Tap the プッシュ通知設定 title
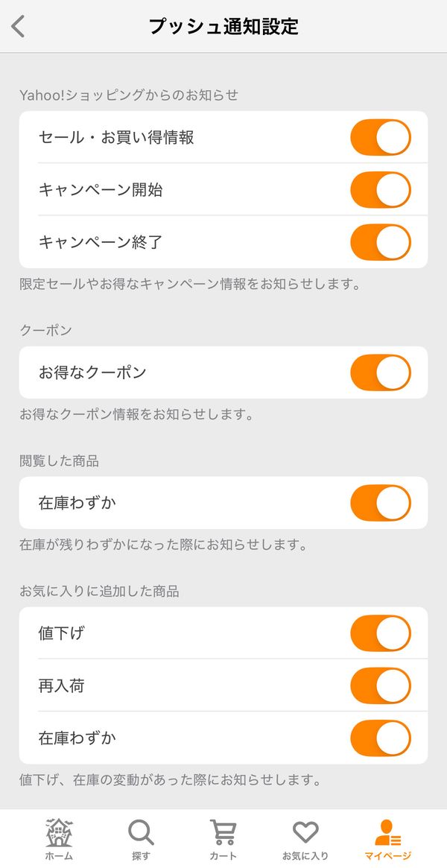 click(223, 27)
